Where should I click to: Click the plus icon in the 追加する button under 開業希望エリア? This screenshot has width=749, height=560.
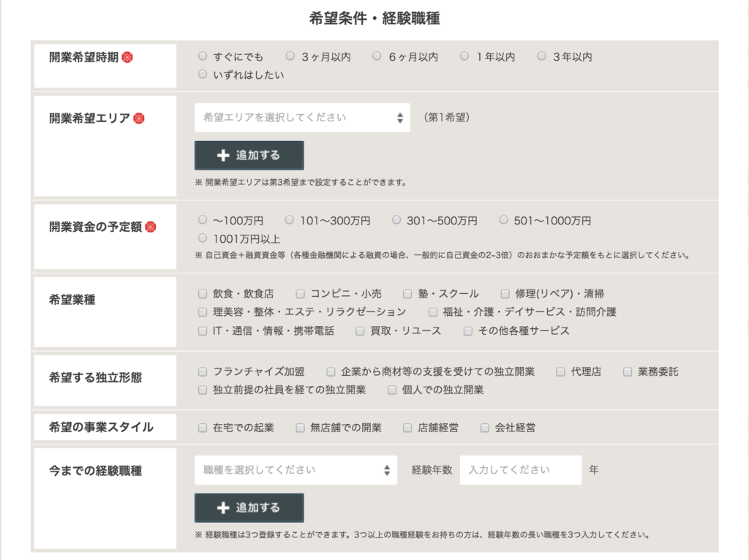tap(223, 155)
